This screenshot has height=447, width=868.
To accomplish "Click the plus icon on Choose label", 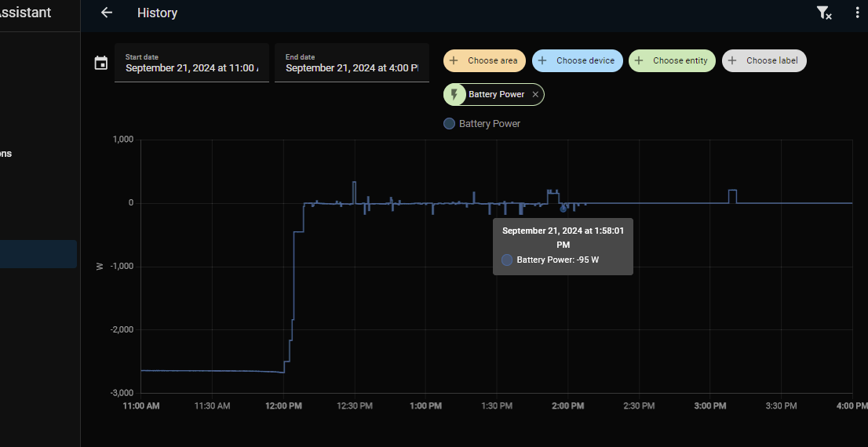I will (x=731, y=61).
